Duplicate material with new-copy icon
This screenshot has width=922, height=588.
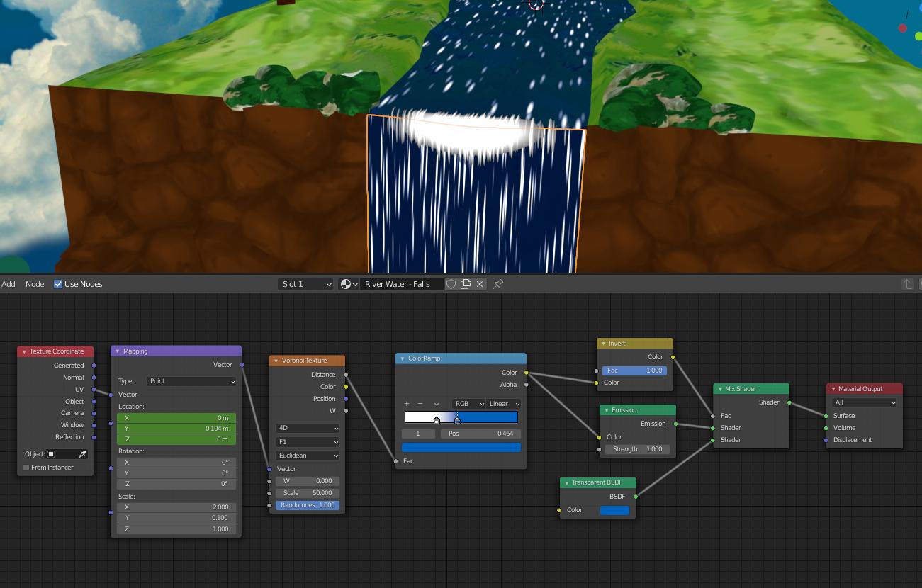tap(466, 284)
